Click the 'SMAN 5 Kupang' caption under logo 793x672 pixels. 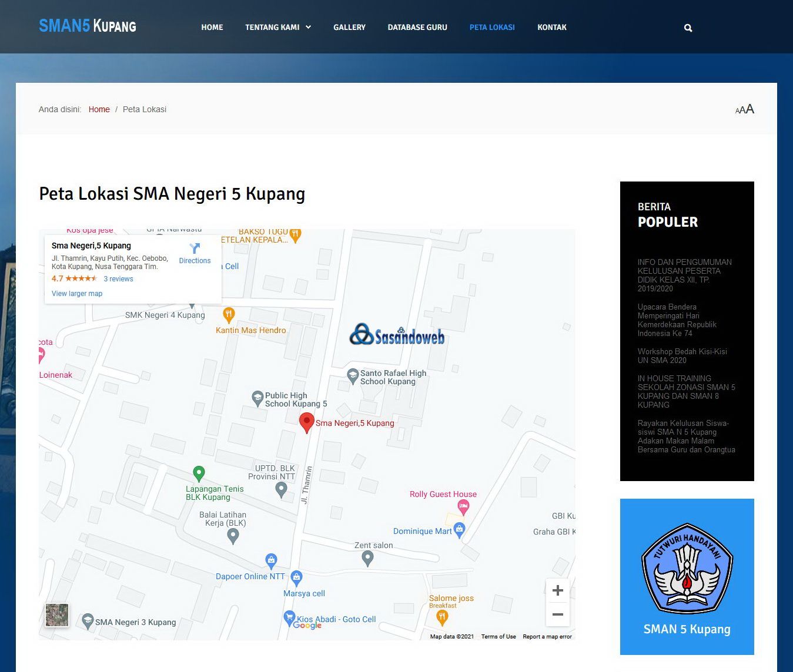[x=687, y=629]
